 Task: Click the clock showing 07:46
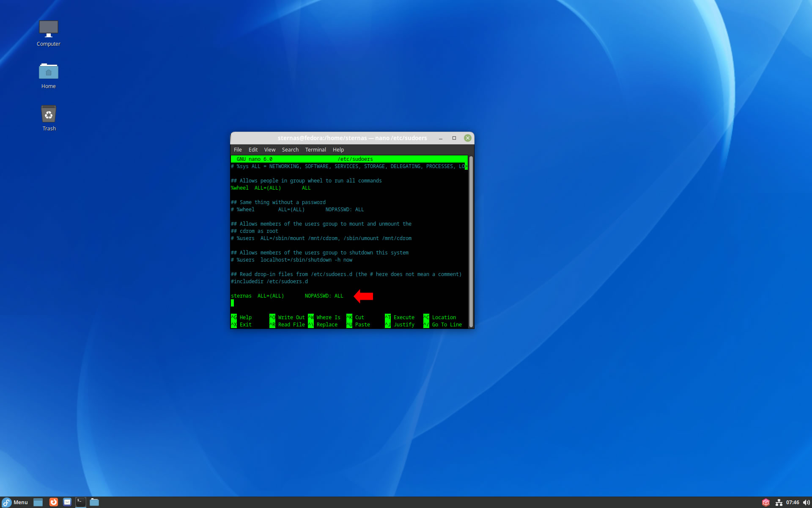click(x=792, y=502)
